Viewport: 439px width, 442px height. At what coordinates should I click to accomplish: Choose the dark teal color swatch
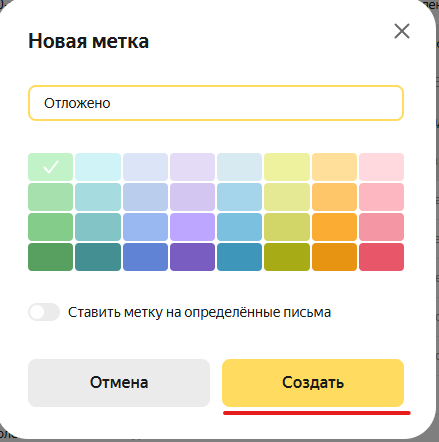click(98, 257)
